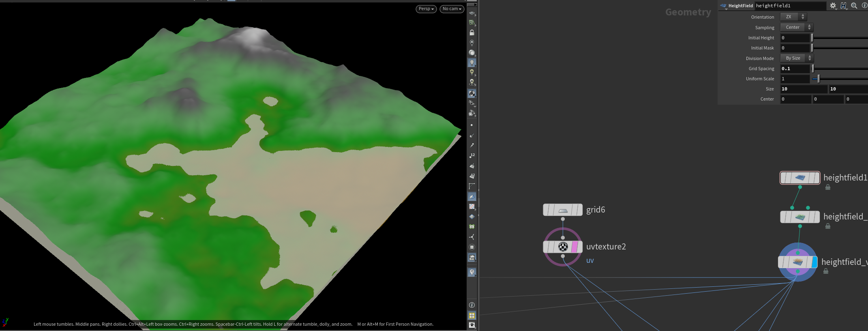Click the eye visibility icon in viewport toolbar
868x331 pixels.
(x=472, y=325)
